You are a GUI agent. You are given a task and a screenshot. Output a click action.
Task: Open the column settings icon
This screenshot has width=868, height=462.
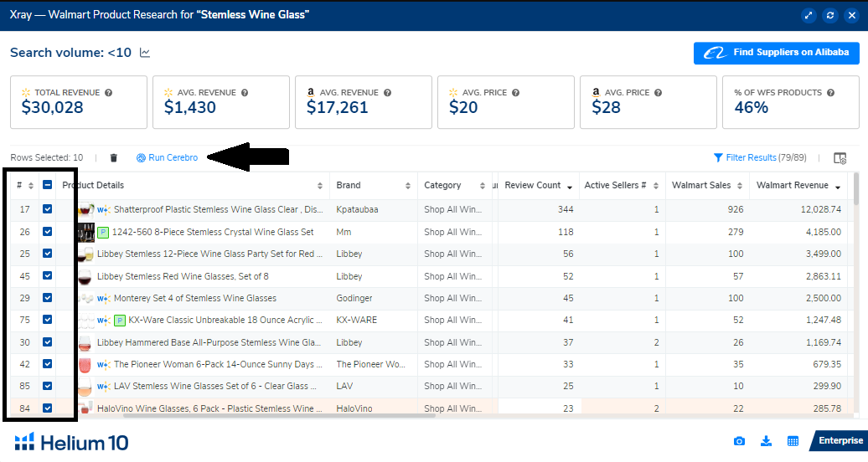[840, 158]
